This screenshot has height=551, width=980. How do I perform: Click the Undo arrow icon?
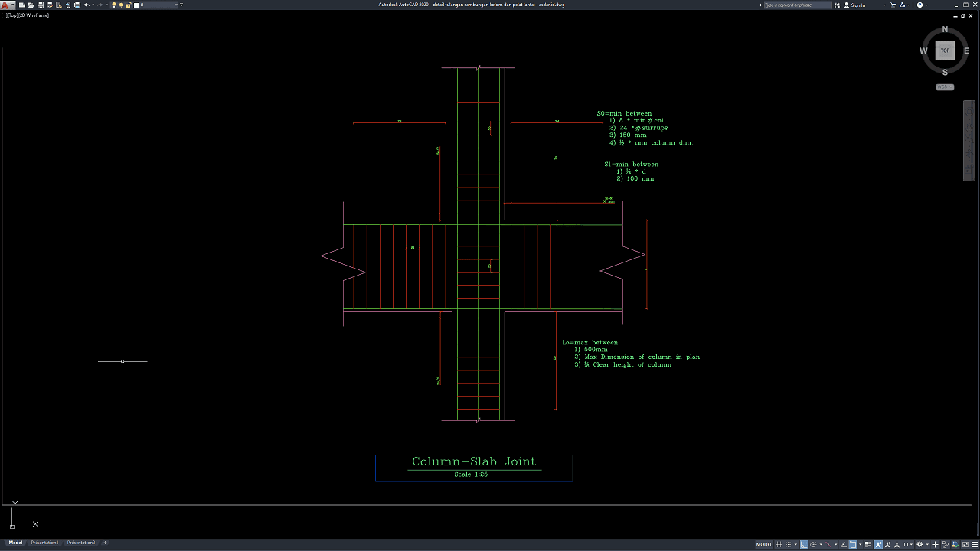click(x=87, y=5)
